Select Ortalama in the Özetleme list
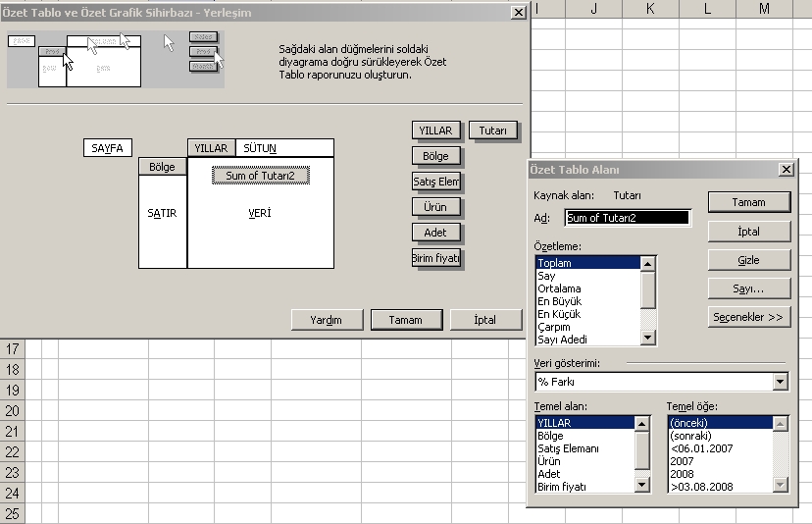The image size is (812, 524). click(x=559, y=288)
